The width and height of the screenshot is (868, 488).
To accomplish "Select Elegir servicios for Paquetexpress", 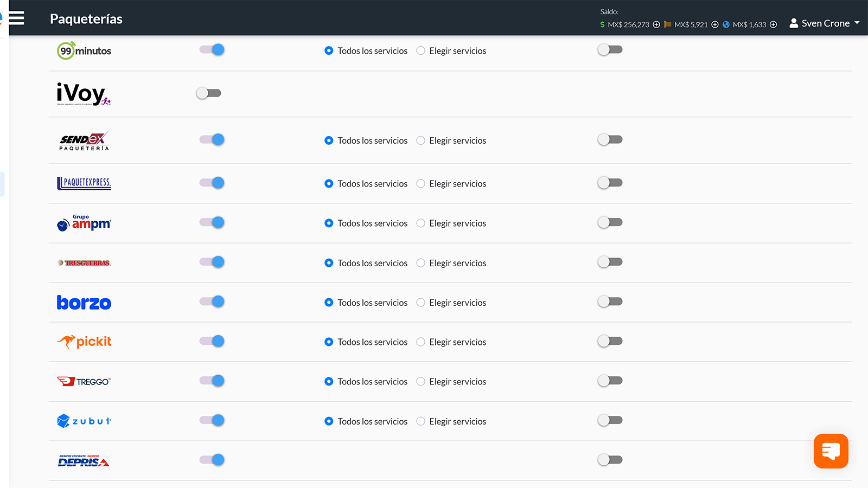I will point(420,184).
